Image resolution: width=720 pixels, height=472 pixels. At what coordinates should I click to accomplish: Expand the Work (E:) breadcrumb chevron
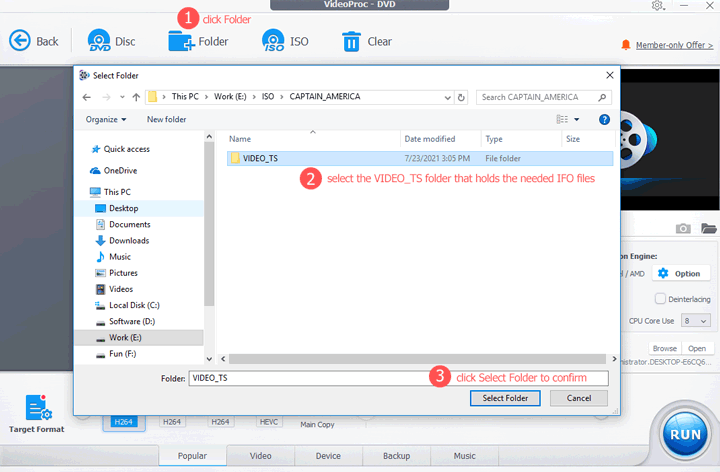point(254,97)
